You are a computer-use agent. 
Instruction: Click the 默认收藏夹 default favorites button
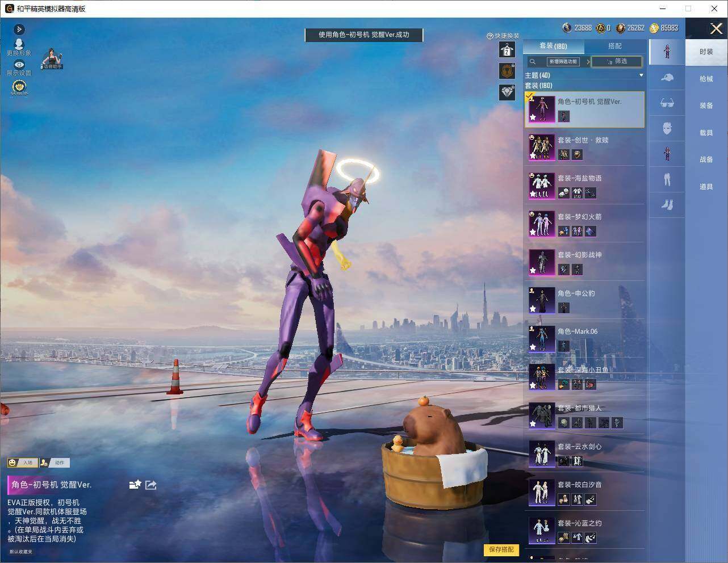tap(21, 552)
